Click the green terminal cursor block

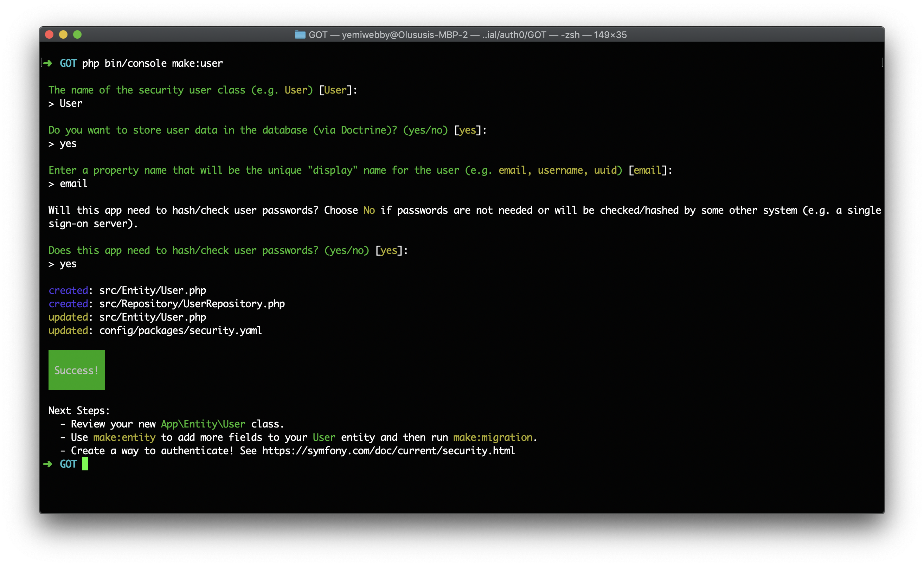(x=85, y=464)
